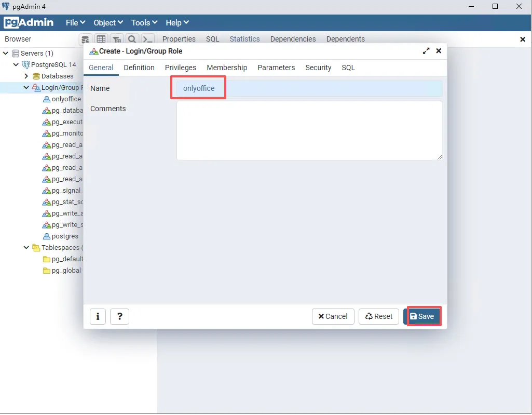Click the question mark help button
The width and height of the screenshot is (532, 415).
(x=119, y=316)
